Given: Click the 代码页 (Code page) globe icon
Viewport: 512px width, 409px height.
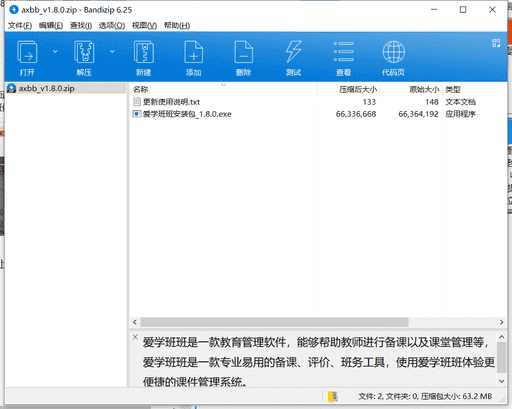Looking at the screenshot, I should [394, 52].
